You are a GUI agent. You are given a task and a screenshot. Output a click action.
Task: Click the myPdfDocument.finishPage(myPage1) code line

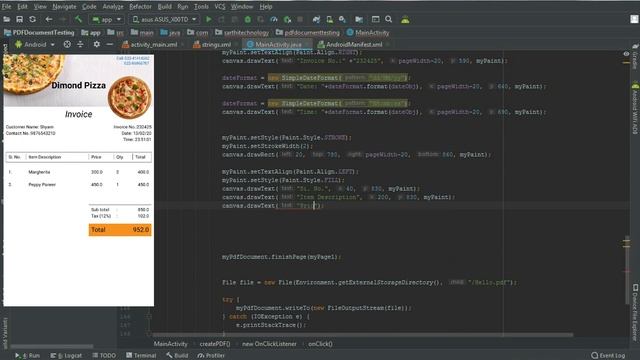coord(281,257)
